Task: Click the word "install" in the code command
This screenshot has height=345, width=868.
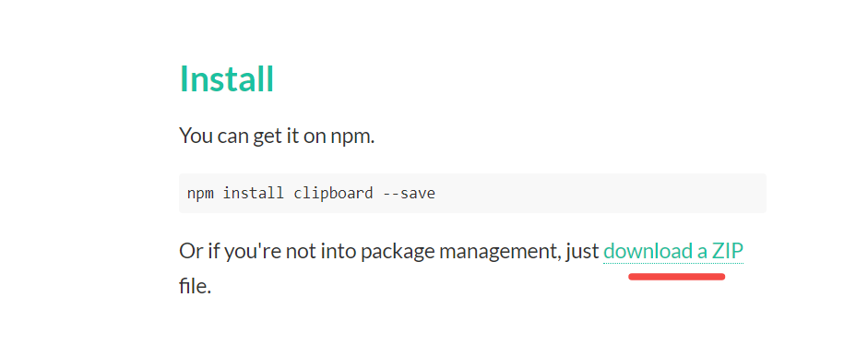Action: [x=254, y=193]
